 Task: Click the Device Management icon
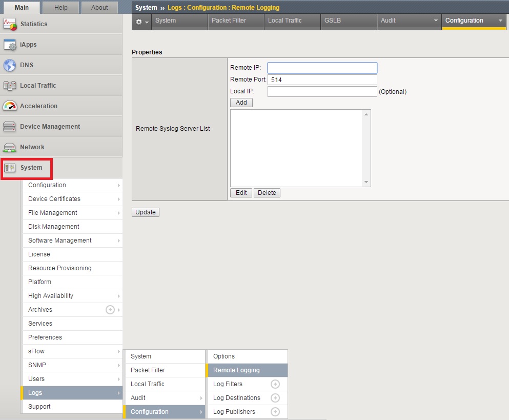10,127
